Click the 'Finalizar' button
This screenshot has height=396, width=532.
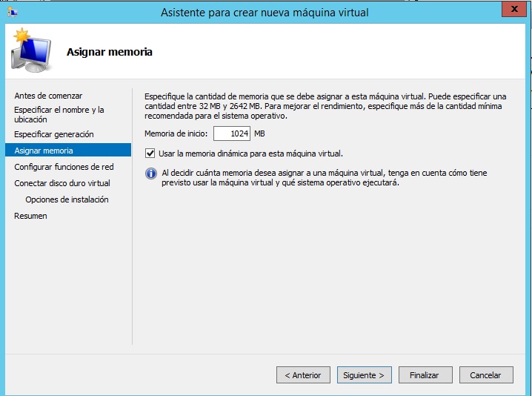pyautogui.click(x=425, y=375)
